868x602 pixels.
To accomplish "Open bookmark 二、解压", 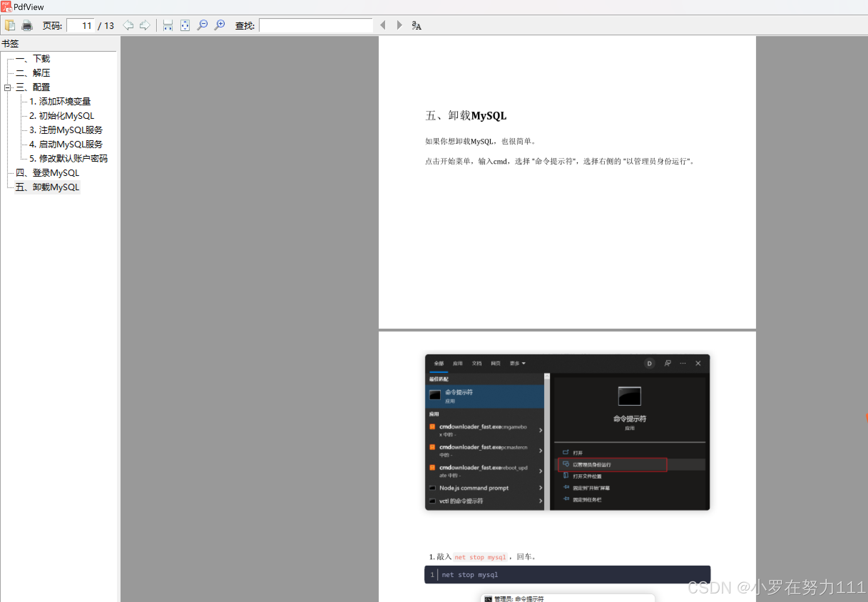I will 33,73.
